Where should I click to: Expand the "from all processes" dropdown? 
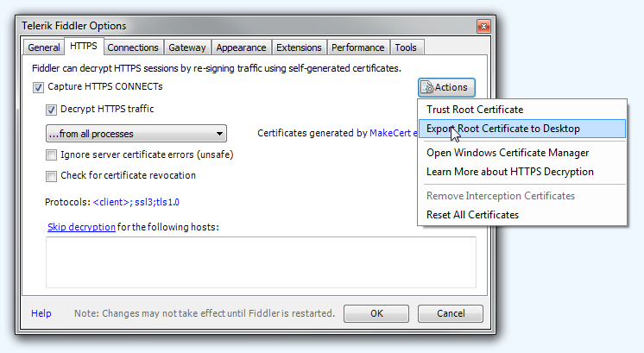[136, 134]
